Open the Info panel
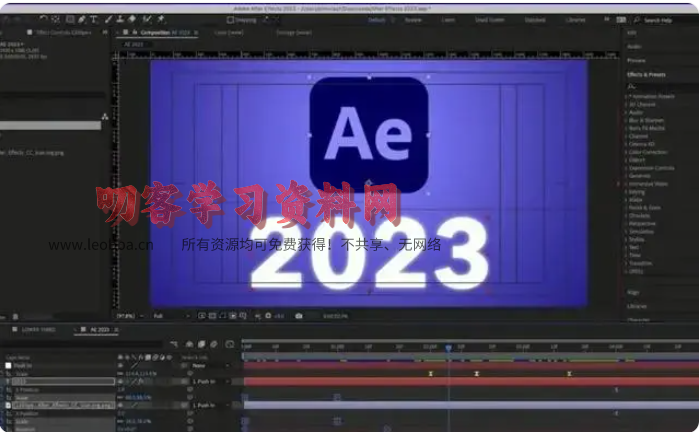The image size is (699, 432). tap(632, 33)
